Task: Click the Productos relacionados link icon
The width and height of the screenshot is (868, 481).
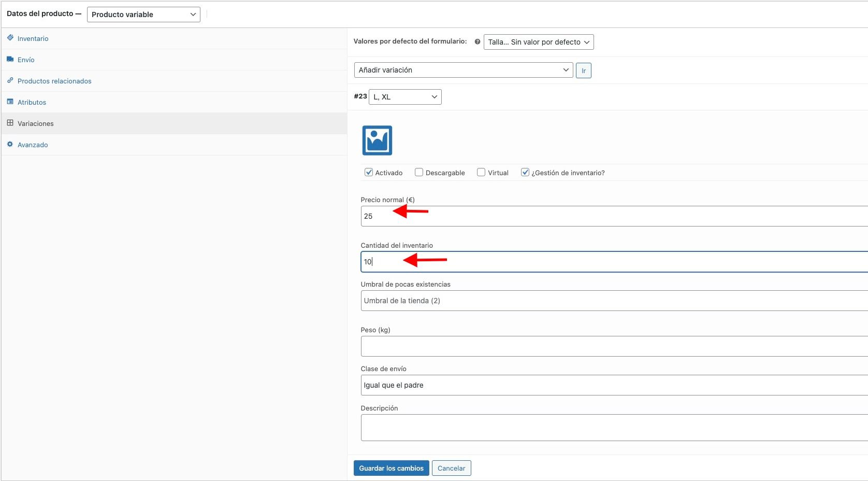Action: (x=10, y=80)
